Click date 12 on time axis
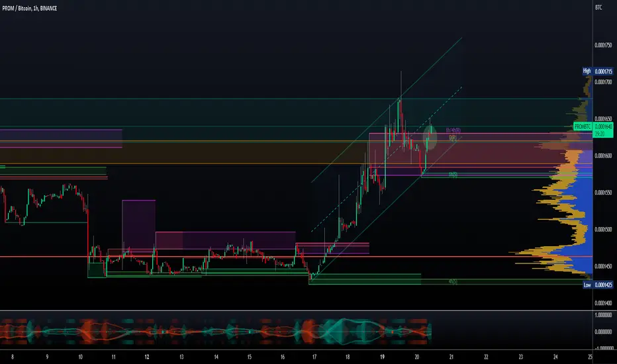 (147, 357)
